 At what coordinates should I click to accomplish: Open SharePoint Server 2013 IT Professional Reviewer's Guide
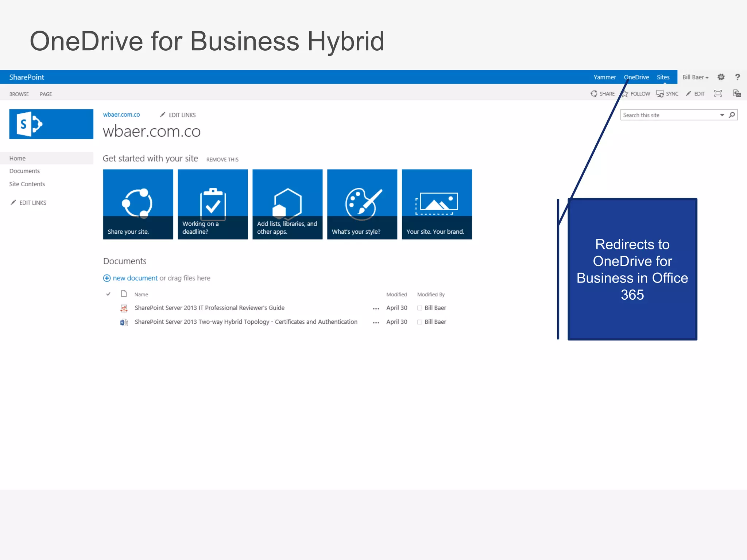coord(209,308)
